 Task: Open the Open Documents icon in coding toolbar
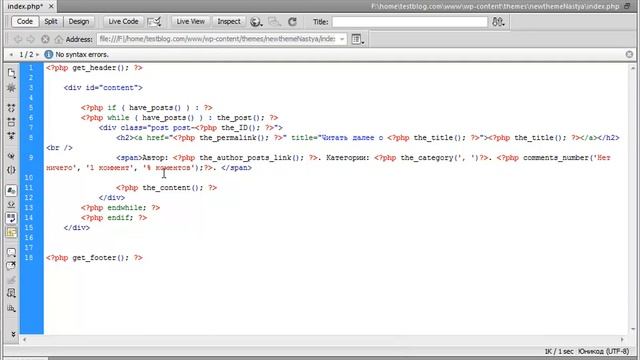tap(11, 73)
